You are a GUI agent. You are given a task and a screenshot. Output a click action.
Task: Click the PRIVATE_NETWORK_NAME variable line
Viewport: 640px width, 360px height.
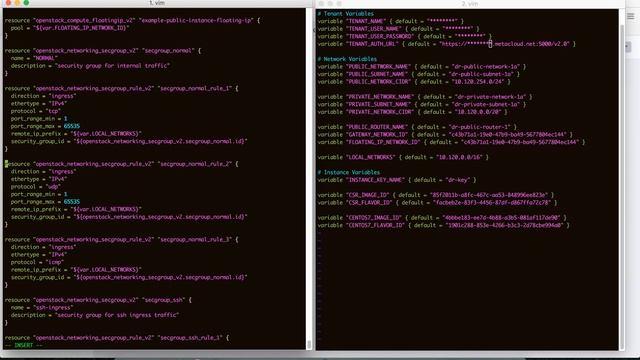[x=425, y=97]
